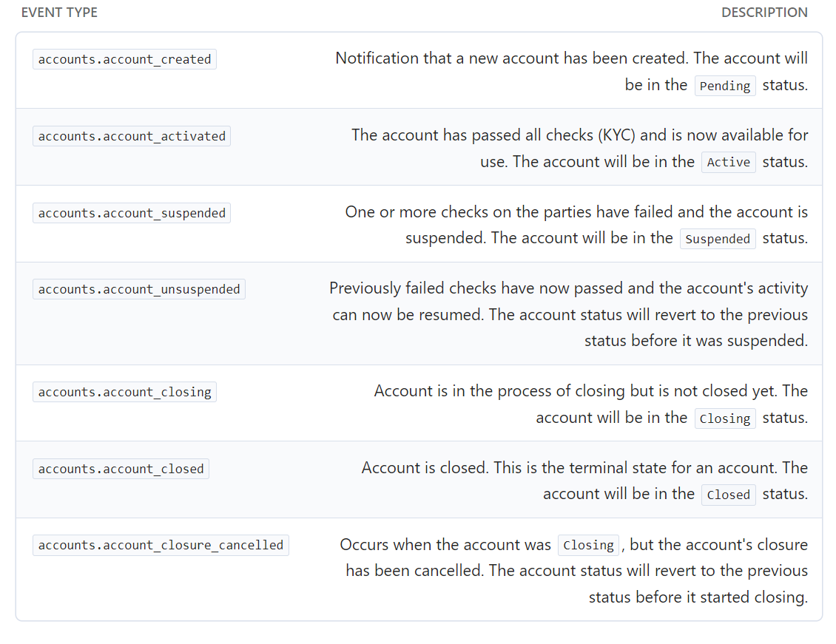Click the description mentioning KYC checks
Image resolution: width=836 pixels, height=644 pixels.
pos(579,135)
